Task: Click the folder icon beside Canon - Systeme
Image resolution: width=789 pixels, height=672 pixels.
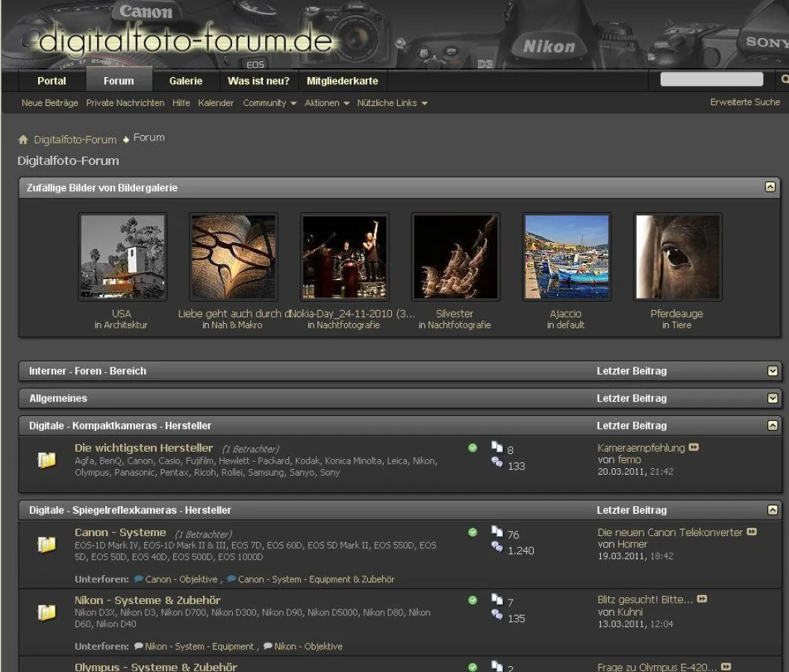Action: point(47,545)
